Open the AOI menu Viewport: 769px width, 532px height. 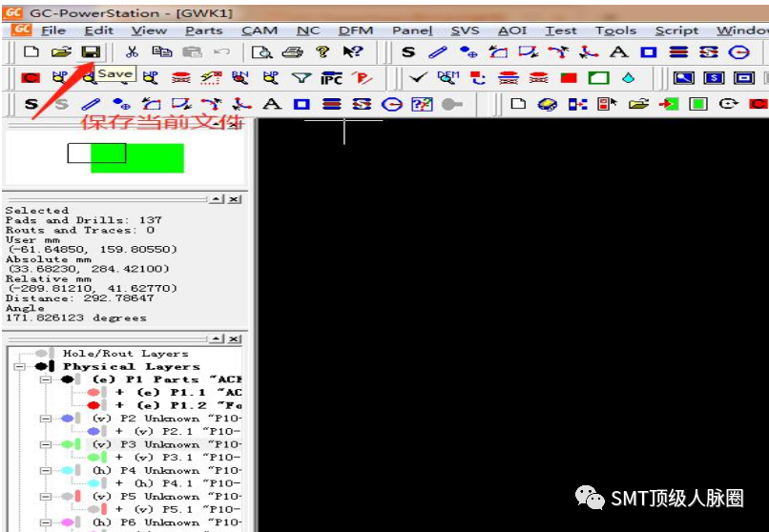click(x=512, y=31)
